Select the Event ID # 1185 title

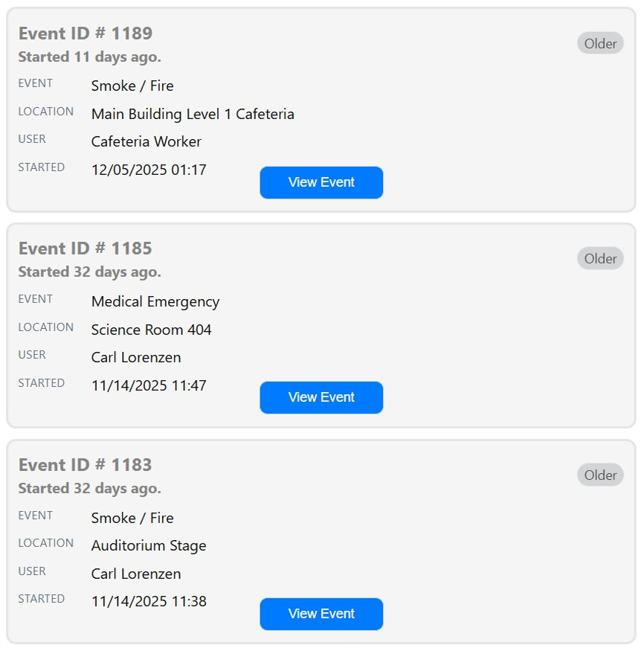(86, 248)
